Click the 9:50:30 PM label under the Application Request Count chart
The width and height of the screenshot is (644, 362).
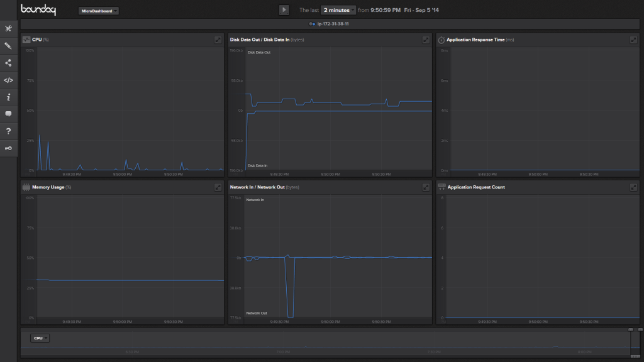click(x=589, y=322)
